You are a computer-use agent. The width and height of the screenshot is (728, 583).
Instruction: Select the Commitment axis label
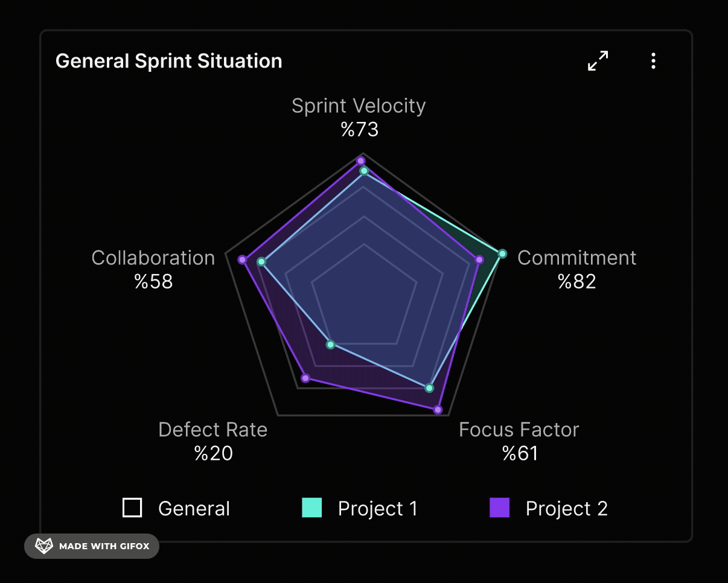click(x=576, y=258)
